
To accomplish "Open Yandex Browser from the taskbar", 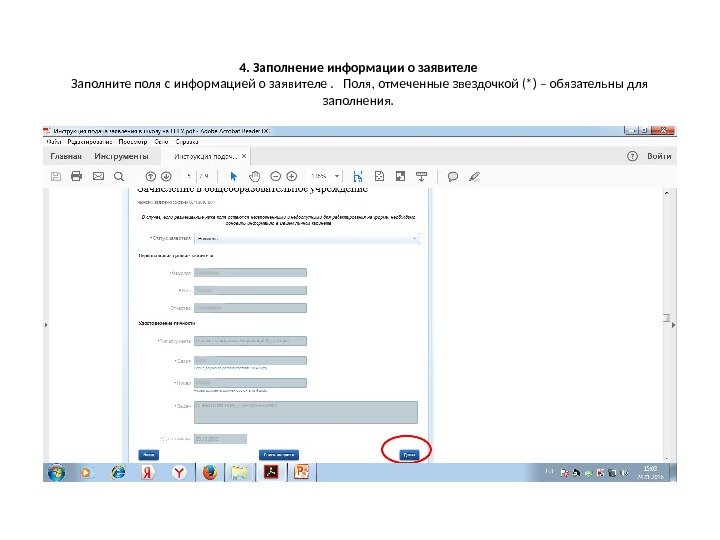I will coord(179,472).
